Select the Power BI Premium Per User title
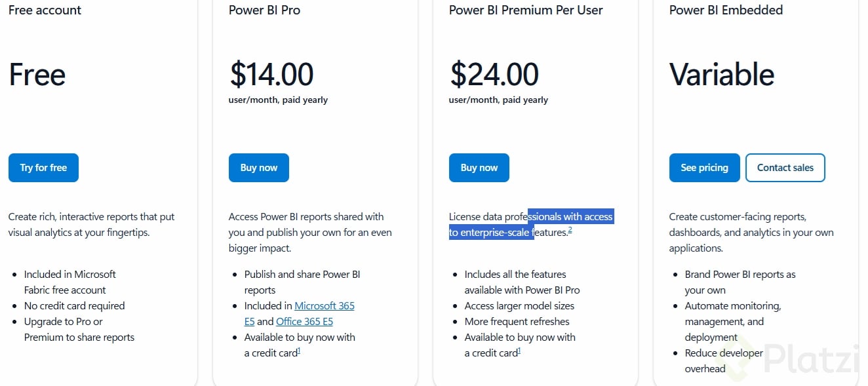This screenshot has height=386, width=868. pos(526,10)
